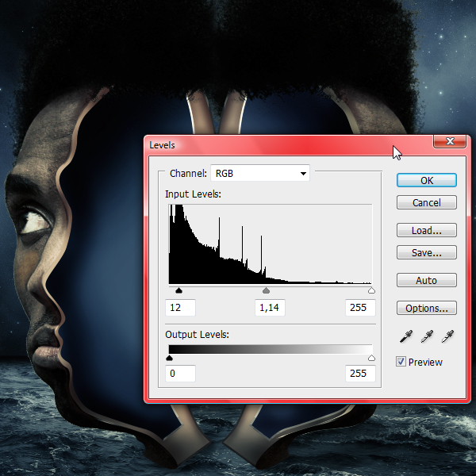Click the output highlight field showing 255
This screenshot has width=476, height=476.
pyautogui.click(x=360, y=374)
